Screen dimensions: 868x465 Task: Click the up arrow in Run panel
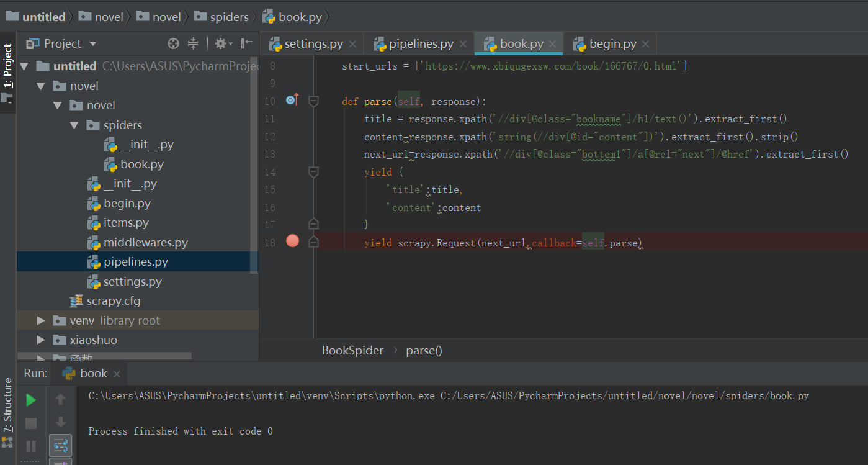pos(60,399)
